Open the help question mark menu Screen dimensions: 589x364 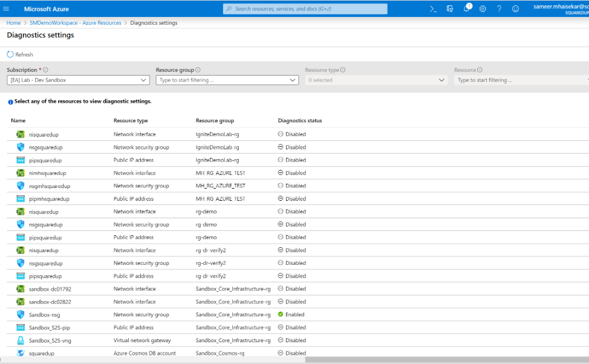499,8
